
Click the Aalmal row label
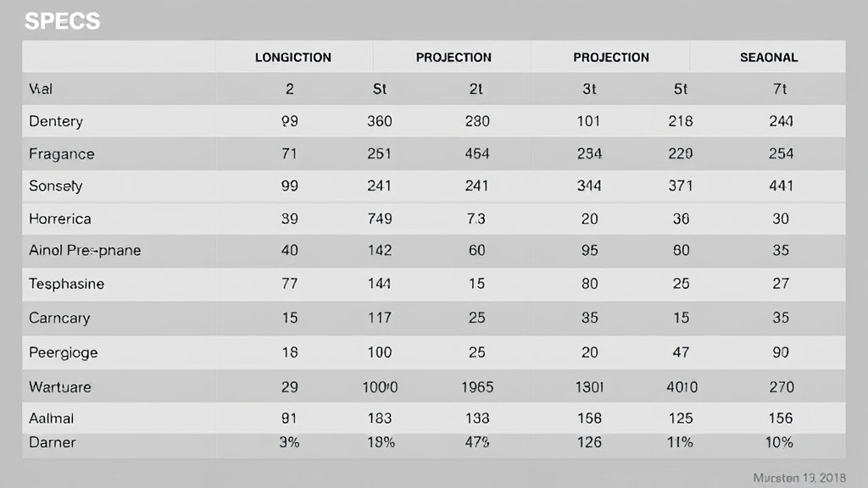pos(52,418)
